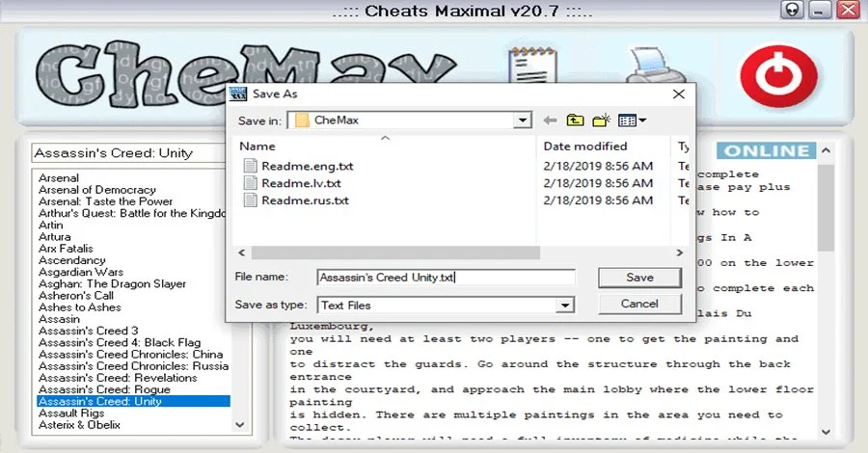This screenshot has height=453, width=868.
Task: Click the ONLINE button
Action: tap(766, 151)
